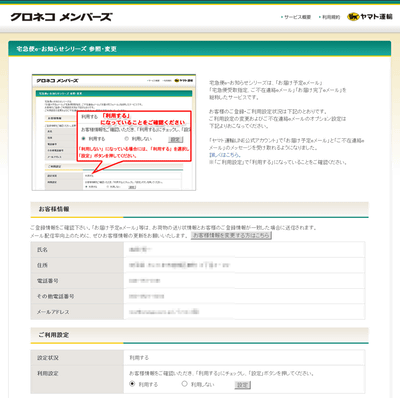Click the その他電話番号 row label

(55, 296)
